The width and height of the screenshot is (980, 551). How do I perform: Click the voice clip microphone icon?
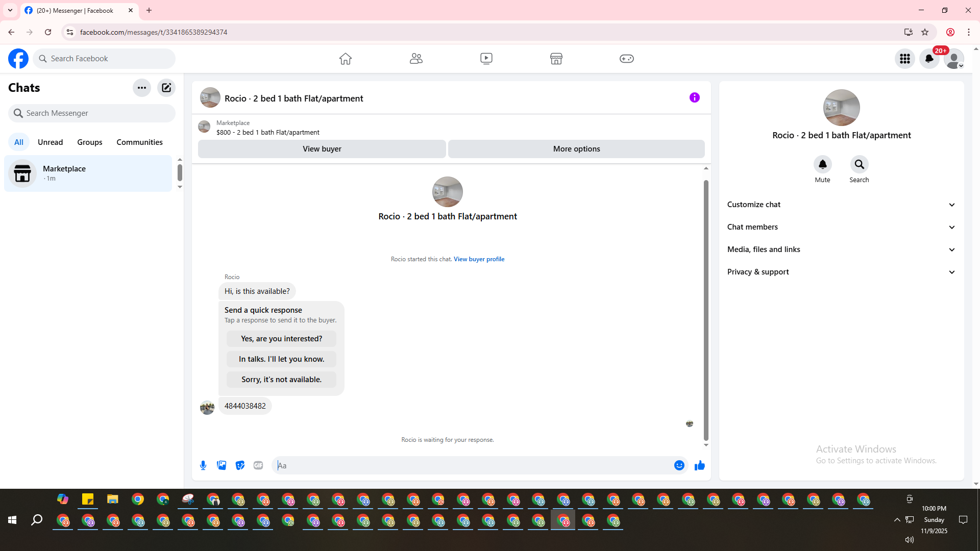[x=203, y=465]
